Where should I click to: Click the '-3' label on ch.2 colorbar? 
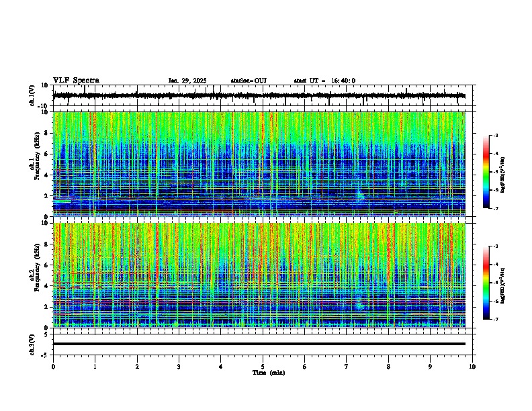click(x=495, y=246)
